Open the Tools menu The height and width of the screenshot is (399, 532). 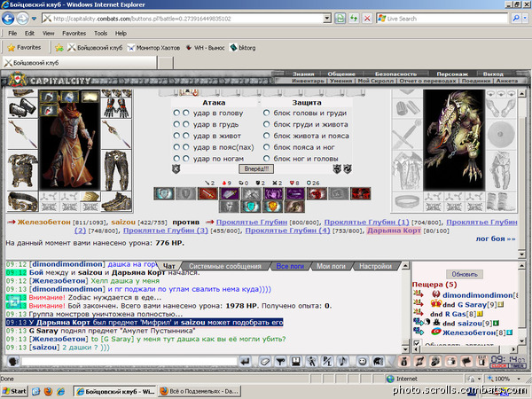coord(100,34)
